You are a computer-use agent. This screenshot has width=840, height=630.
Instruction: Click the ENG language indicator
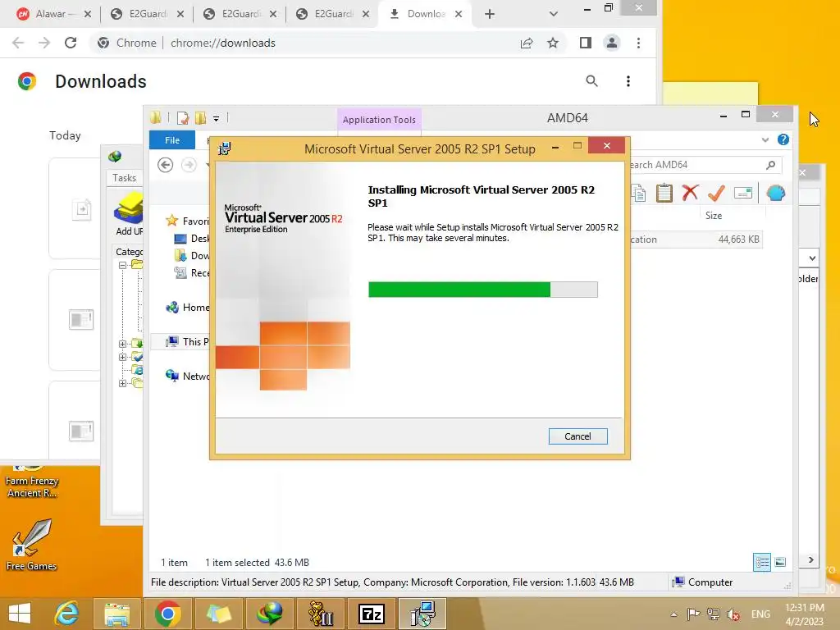(760, 614)
